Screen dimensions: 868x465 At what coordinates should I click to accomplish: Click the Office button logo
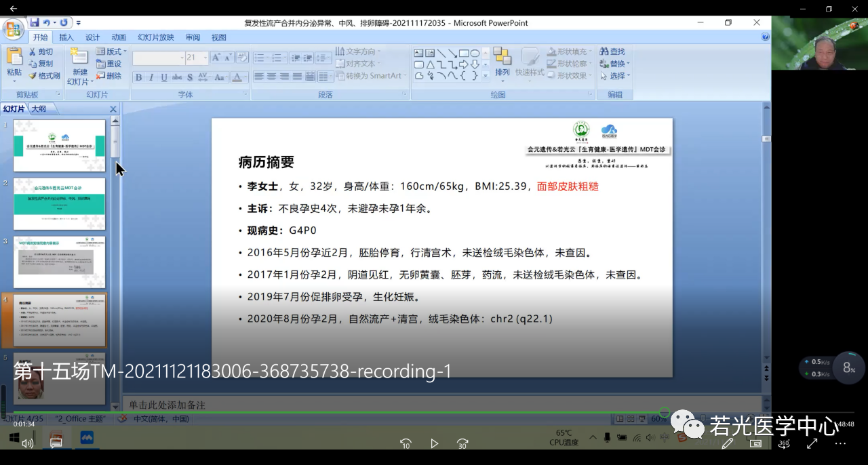pyautogui.click(x=13, y=29)
